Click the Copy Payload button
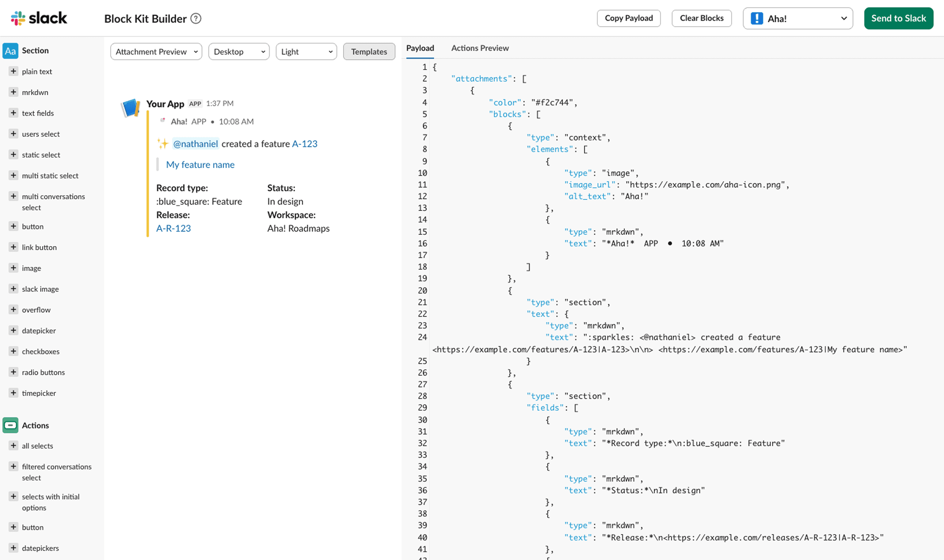 click(628, 18)
